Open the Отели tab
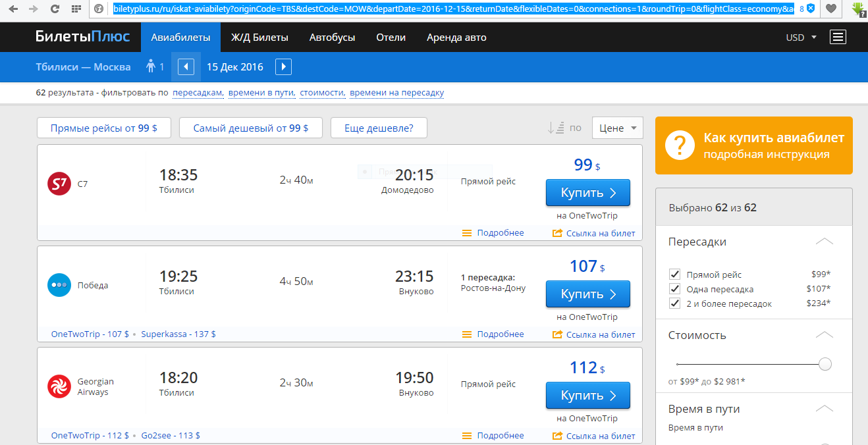Viewport: 868px width, 445px height. 391,38
